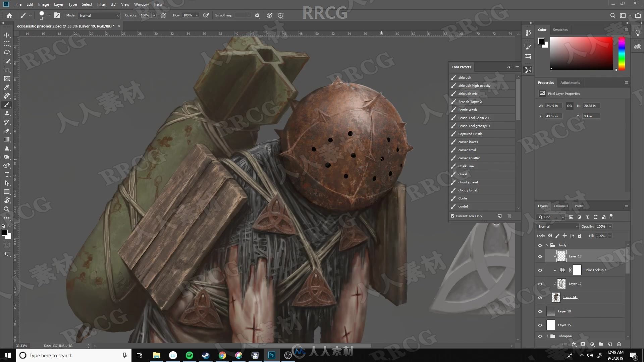The height and width of the screenshot is (362, 644).
Task: Select the Move tool
Action: (x=7, y=35)
